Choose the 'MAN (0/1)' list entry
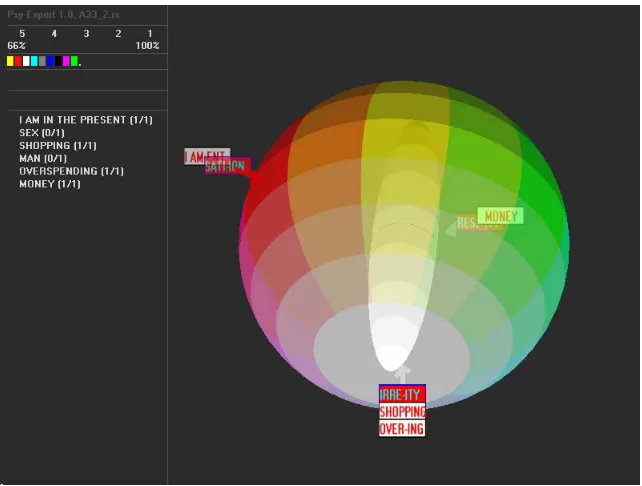Viewport: 642px width, 486px height. pos(43,158)
